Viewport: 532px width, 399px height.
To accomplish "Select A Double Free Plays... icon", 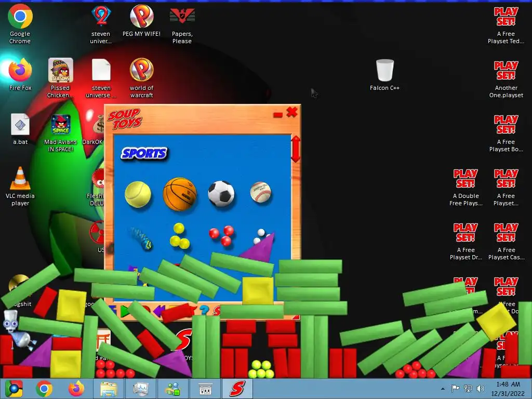I will click(x=465, y=187).
